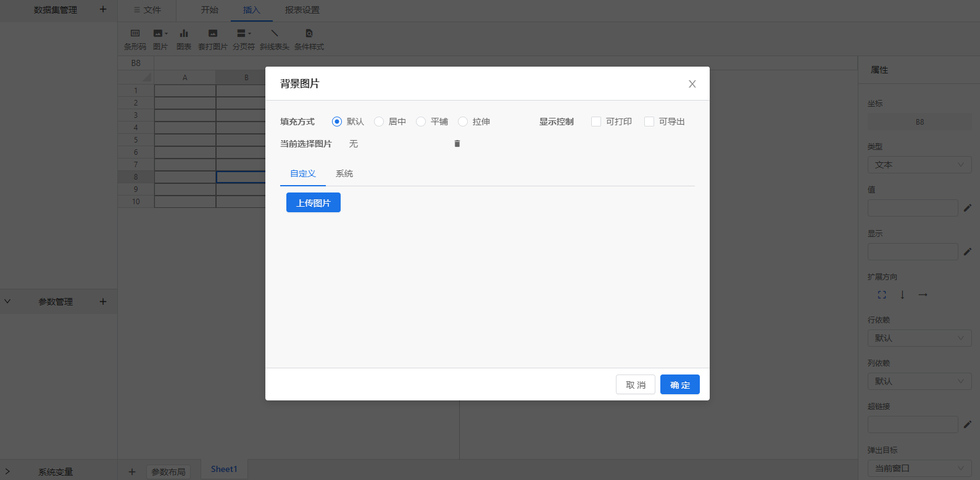Switch to the 系统 image tab

[344, 173]
